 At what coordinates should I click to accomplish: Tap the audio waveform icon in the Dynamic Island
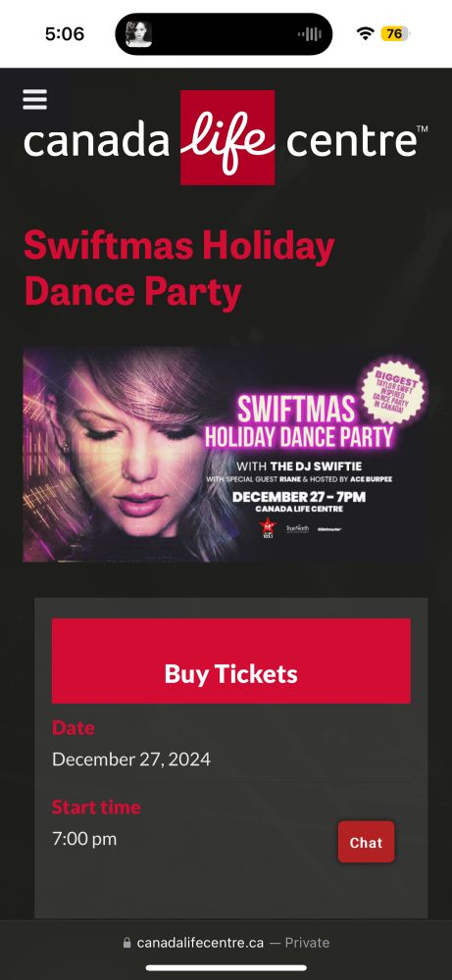(310, 33)
